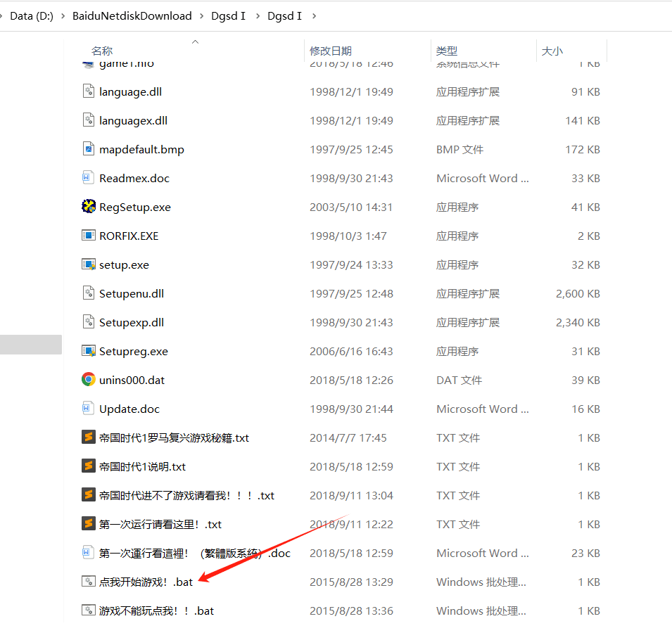Select the Readmex.doc Word document icon
Image resolution: width=672 pixels, height=633 pixels.
88,178
